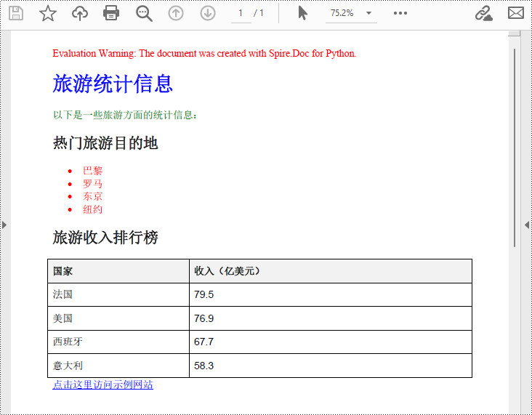The image size is (532, 415).
Task: Upload the file to cloud storage
Action: coord(80,14)
